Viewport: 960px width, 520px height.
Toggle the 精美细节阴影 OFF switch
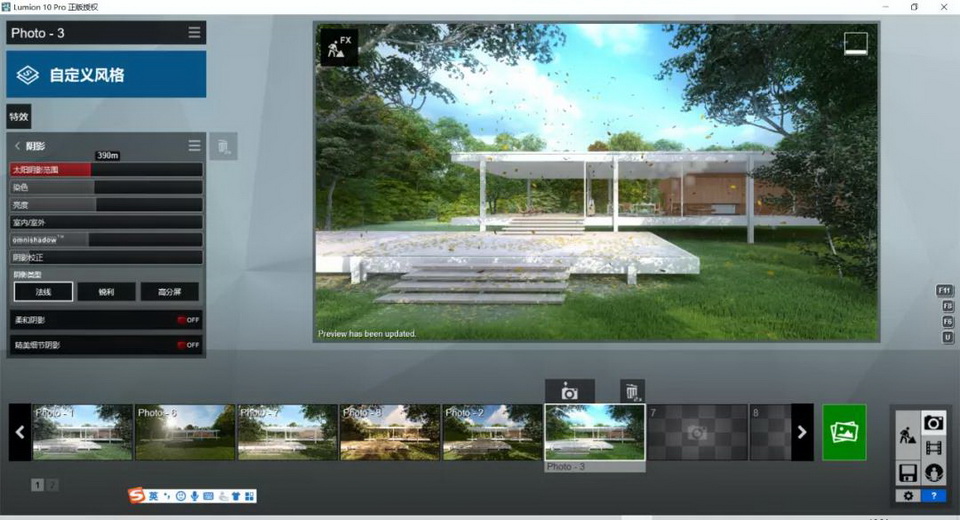188,345
